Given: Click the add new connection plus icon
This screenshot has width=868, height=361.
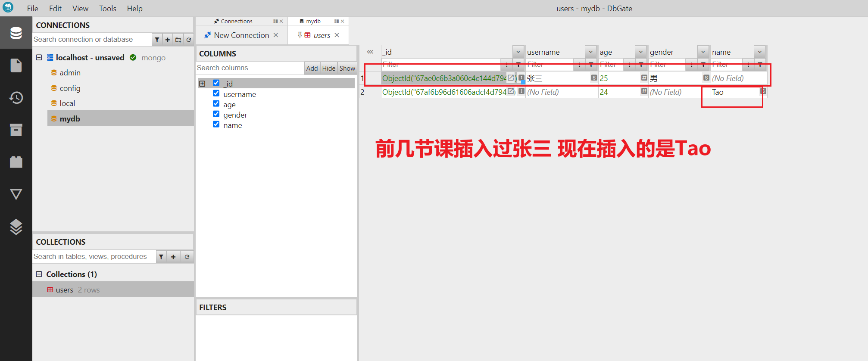Looking at the screenshot, I should pyautogui.click(x=168, y=40).
